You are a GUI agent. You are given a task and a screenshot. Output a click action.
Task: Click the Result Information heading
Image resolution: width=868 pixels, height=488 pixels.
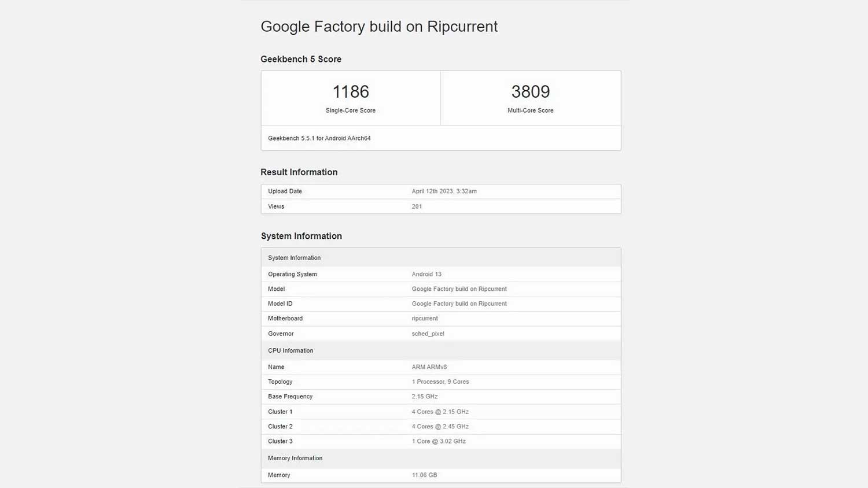[299, 172]
